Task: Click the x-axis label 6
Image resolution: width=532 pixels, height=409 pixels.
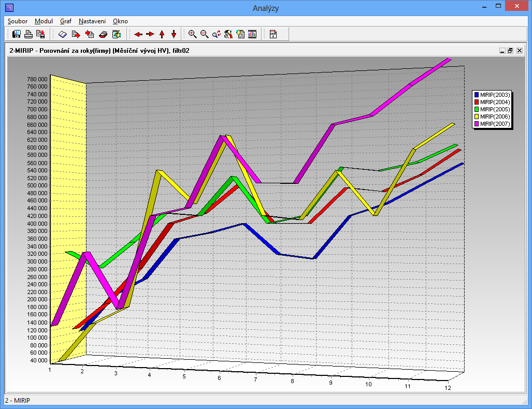Action: 219,378
